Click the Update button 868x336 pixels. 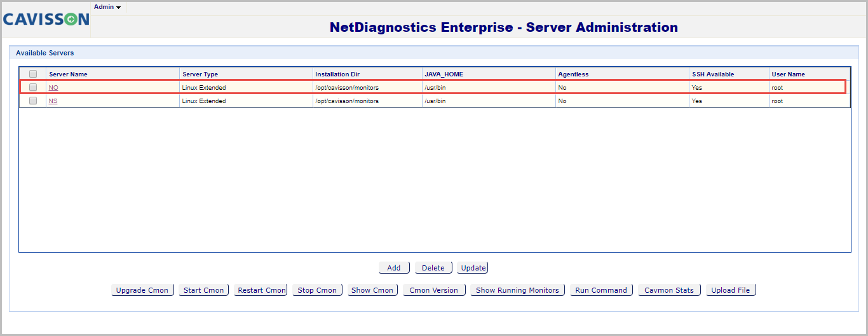pos(473,268)
